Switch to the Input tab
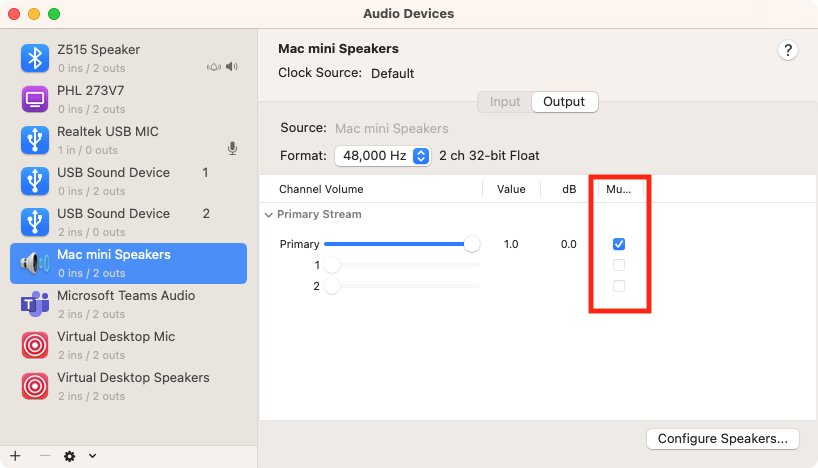 504,102
